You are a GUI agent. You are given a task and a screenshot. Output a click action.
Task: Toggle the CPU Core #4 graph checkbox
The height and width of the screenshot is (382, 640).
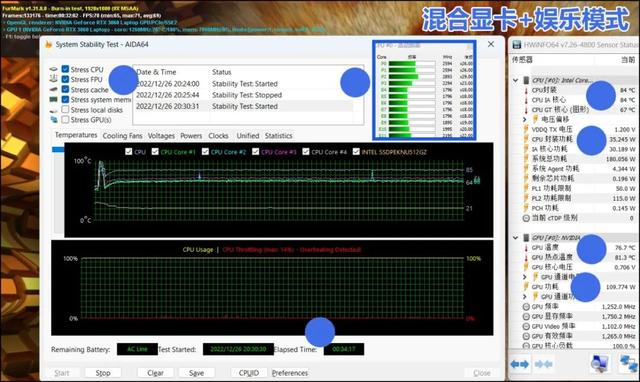306,151
